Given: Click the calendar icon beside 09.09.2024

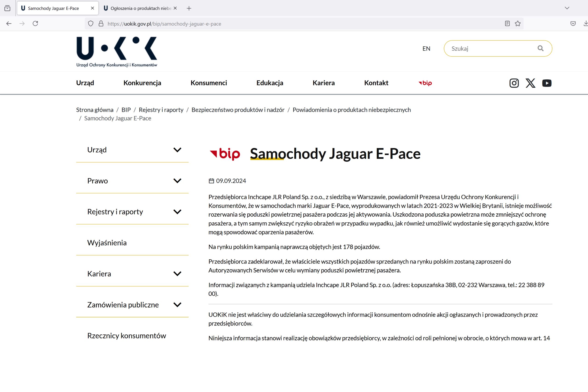Looking at the screenshot, I should 212,181.
